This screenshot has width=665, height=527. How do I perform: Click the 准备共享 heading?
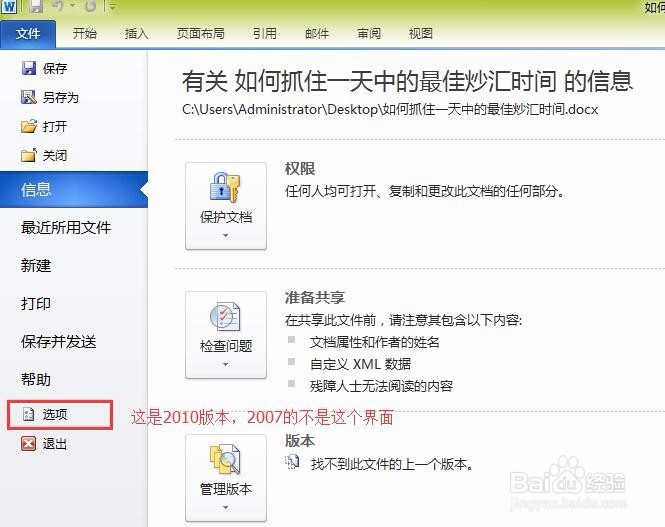[315, 298]
